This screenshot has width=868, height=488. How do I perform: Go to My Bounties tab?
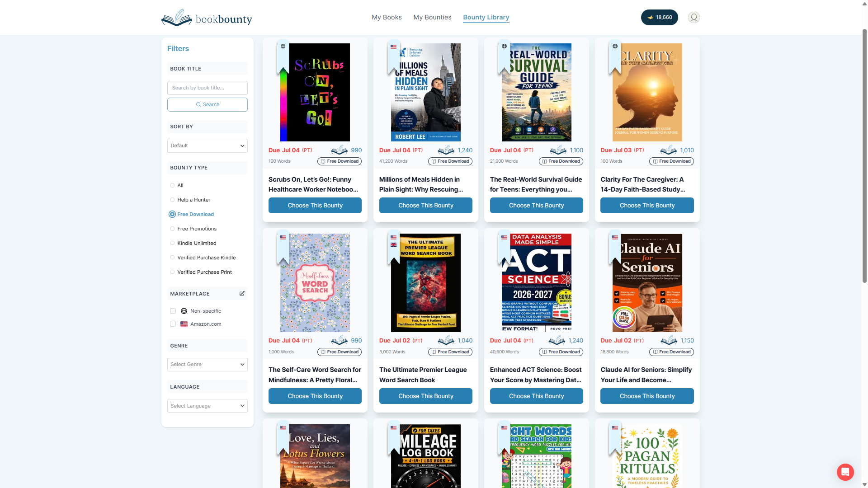pyautogui.click(x=432, y=17)
